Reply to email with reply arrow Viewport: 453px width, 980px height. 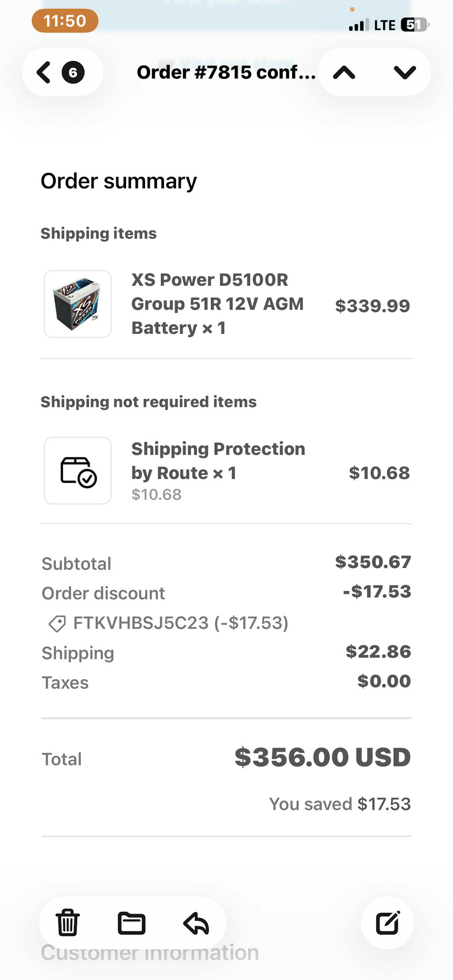[x=196, y=923]
